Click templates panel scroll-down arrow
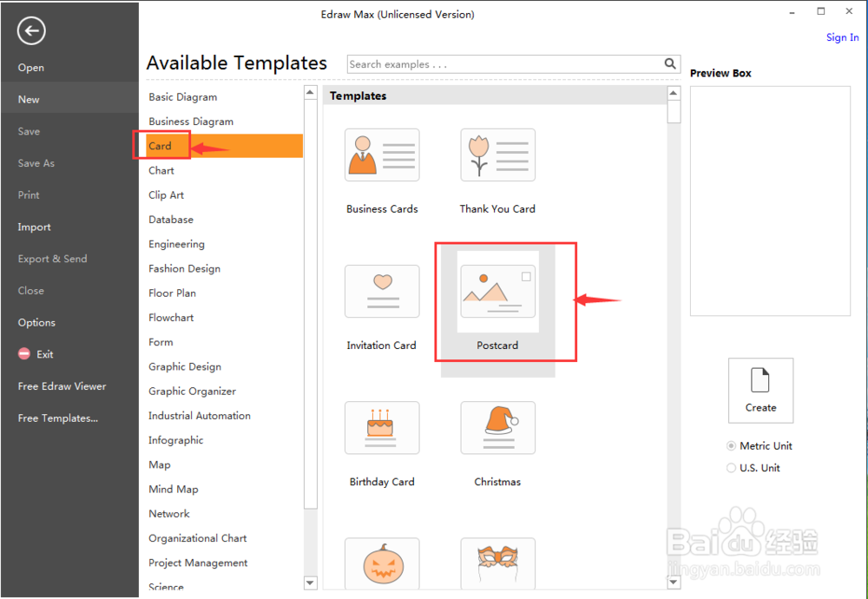The height and width of the screenshot is (599, 868). pyautogui.click(x=674, y=582)
